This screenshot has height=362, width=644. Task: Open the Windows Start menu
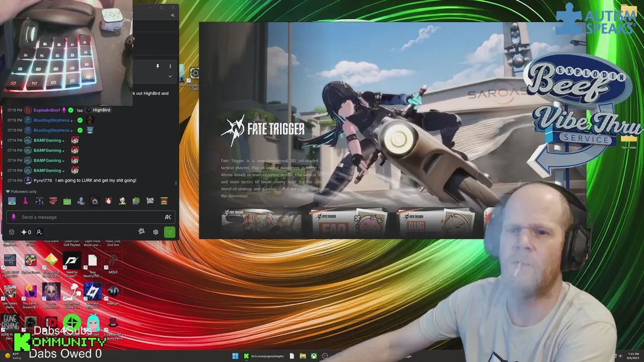click(235, 356)
